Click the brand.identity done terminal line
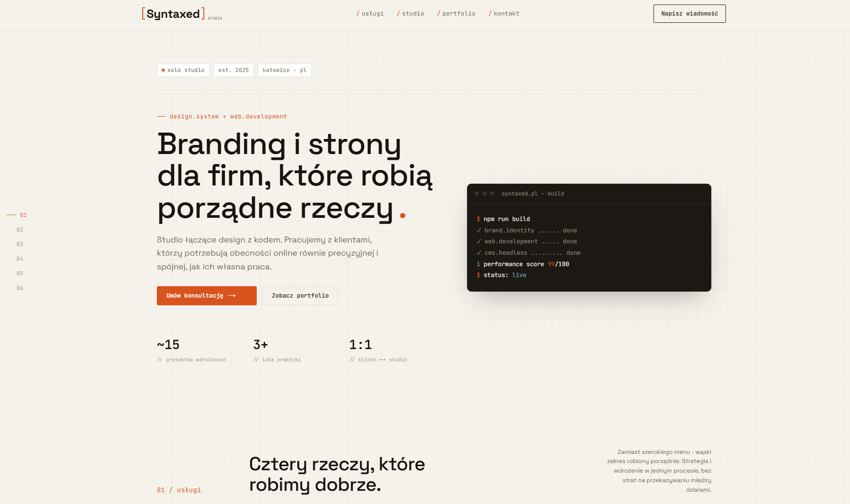This screenshot has width=850, height=504. point(527,231)
